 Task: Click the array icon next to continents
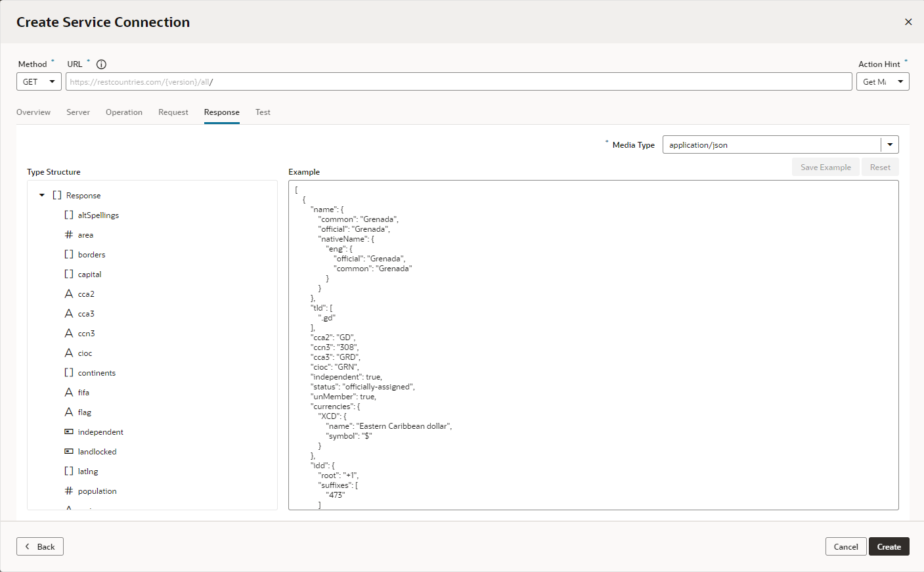[x=69, y=373]
